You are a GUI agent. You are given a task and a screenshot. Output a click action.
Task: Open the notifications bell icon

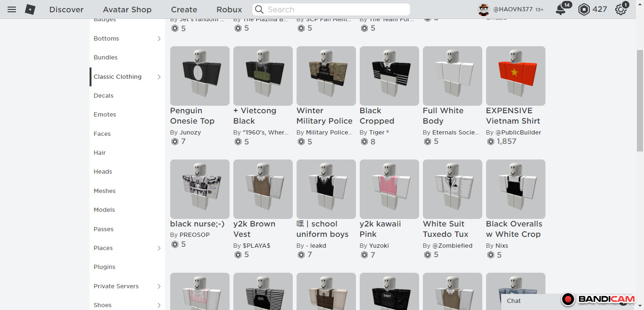pos(561,9)
